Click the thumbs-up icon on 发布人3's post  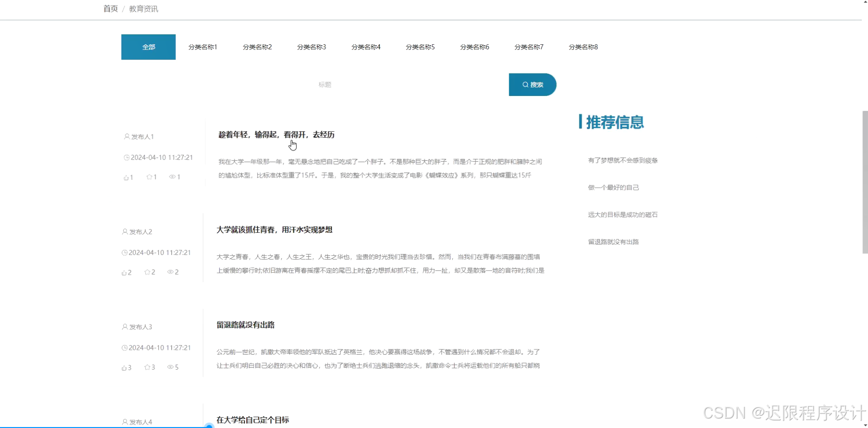point(124,367)
